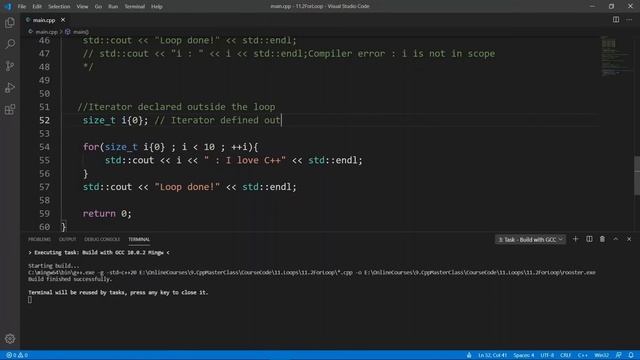
Task: Open the Task - Build with GCC terminal dropdown
Action: [530, 240]
